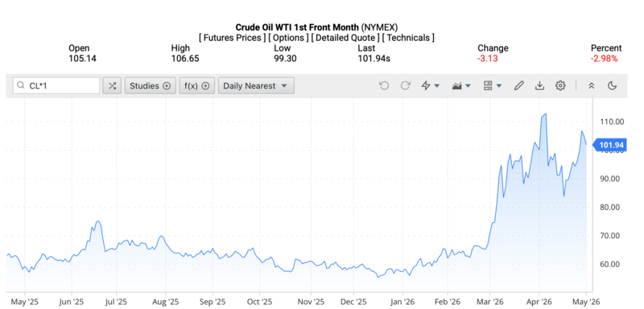Viewport: 644px width, 309px height.
Task: Click the Open value 105.14
Action: (x=83, y=58)
